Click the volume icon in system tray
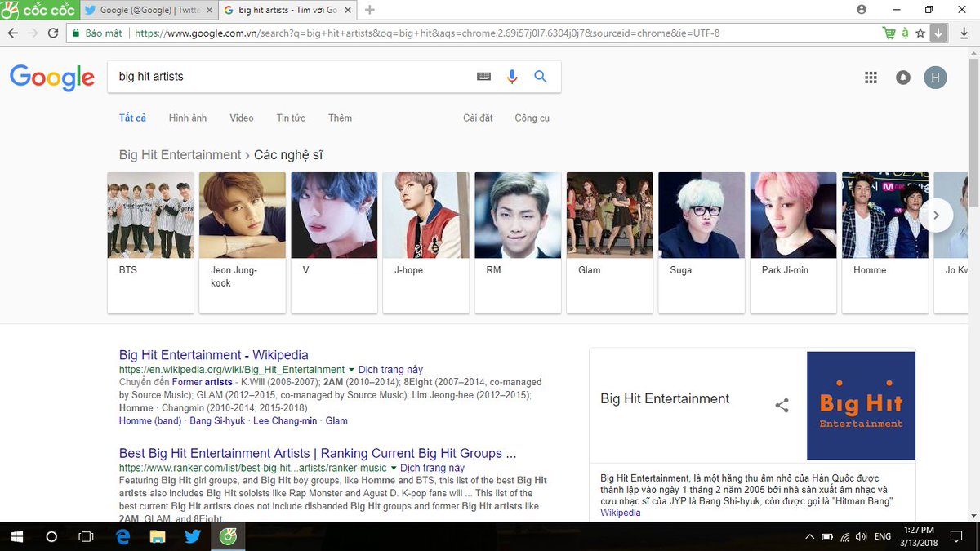This screenshot has width=980, height=551. click(x=862, y=537)
